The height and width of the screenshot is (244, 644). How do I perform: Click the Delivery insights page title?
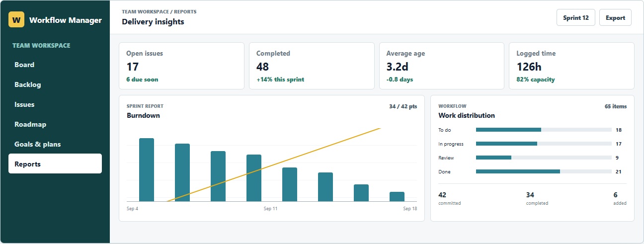[x=153, y=21]
